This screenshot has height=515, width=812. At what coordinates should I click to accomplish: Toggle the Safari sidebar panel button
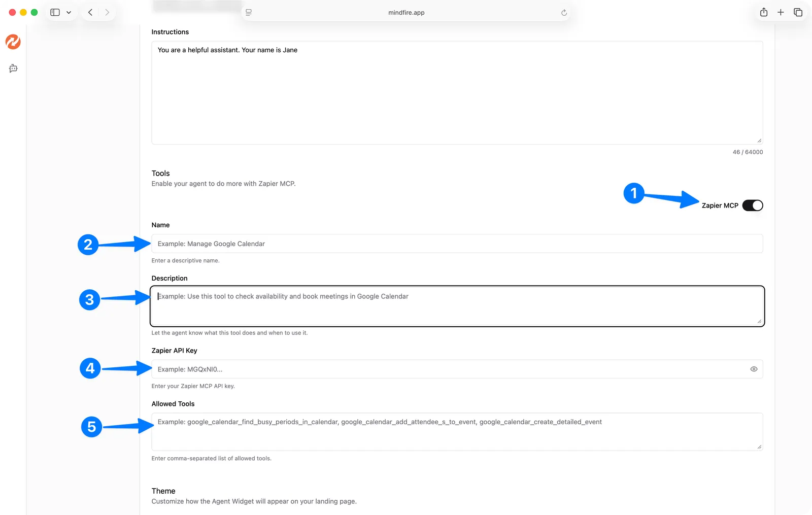coord(55,12)
